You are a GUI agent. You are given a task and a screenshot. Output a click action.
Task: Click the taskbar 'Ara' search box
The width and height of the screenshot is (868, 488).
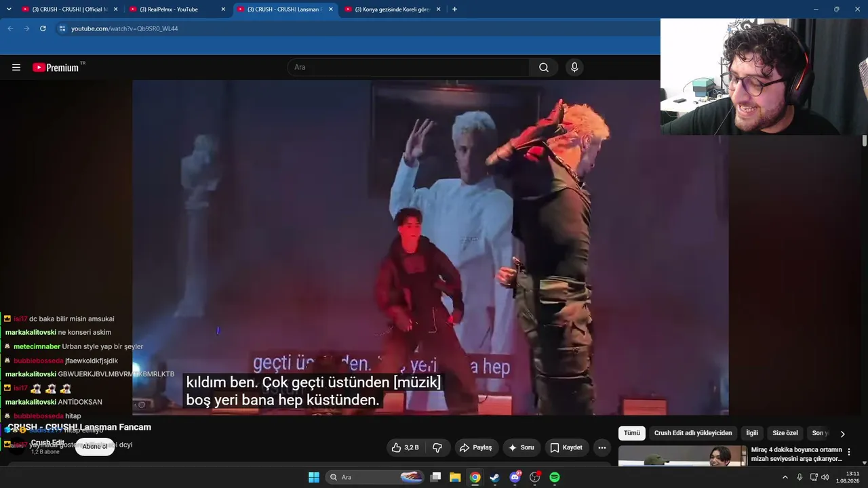(x=375, y=477)
